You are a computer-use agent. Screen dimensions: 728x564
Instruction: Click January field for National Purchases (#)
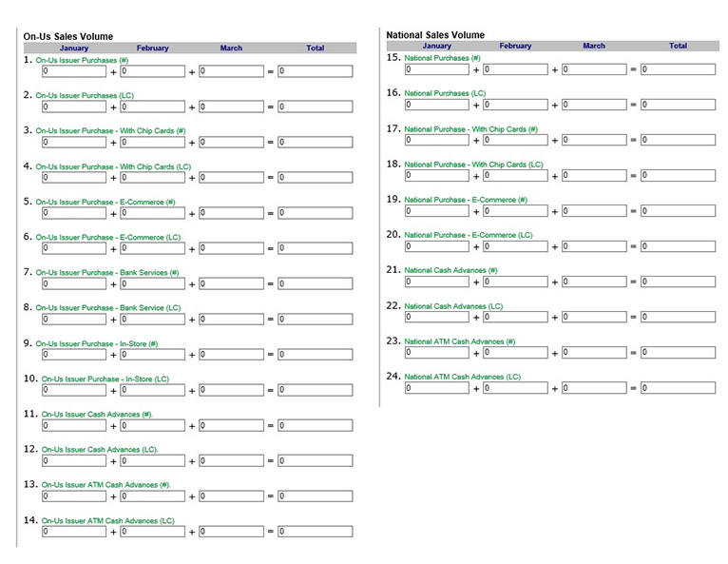[x=437, y=69]
